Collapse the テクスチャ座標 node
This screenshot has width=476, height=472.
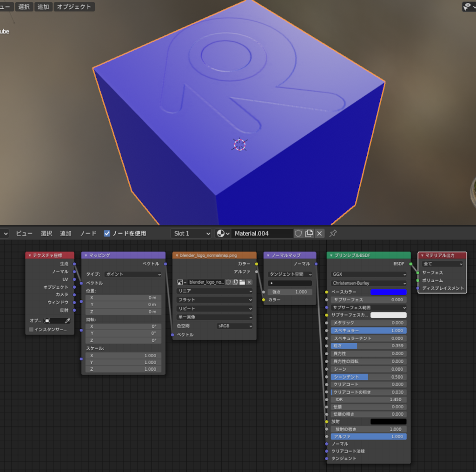tap(30, 255)
